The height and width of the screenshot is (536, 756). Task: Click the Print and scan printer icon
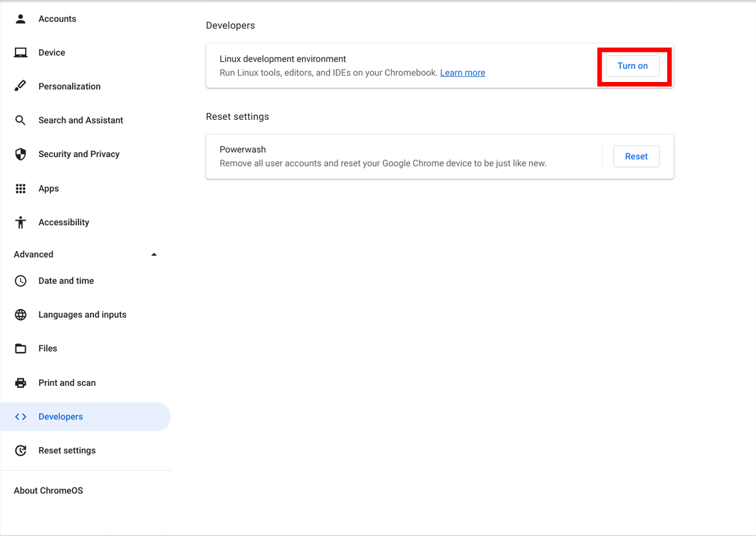(20, 382)
